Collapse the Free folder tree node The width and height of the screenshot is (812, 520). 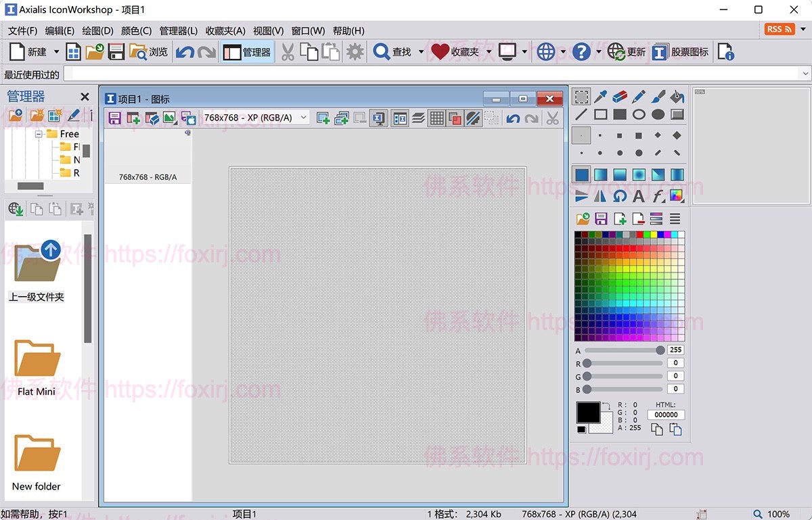[39, 134]
